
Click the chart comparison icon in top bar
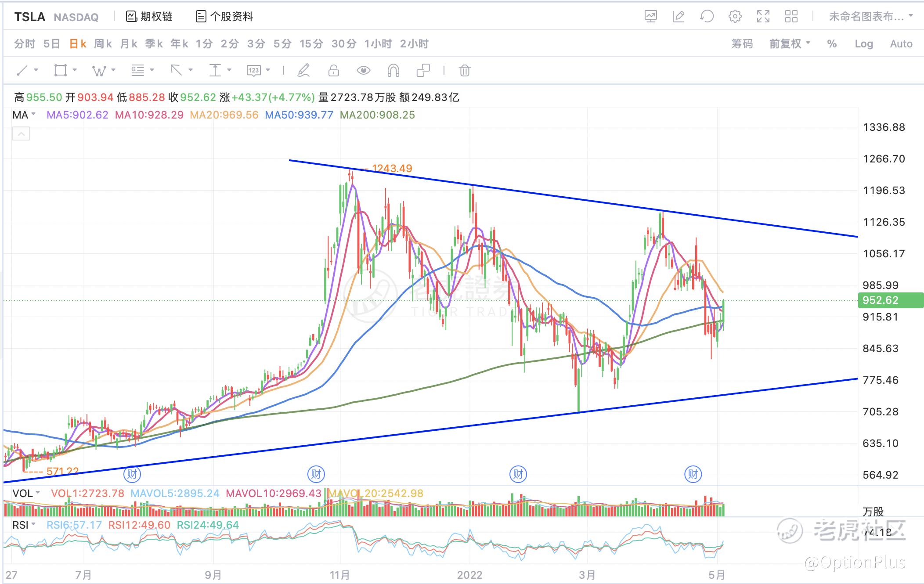coord(651,17)
